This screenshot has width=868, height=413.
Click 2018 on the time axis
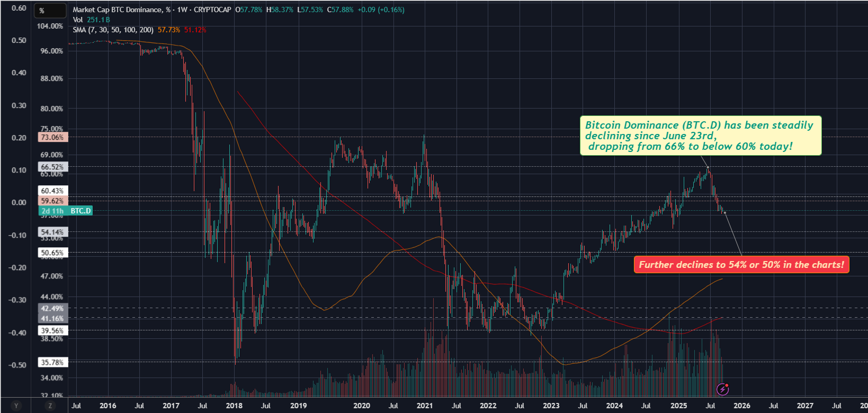pos(234,406)
